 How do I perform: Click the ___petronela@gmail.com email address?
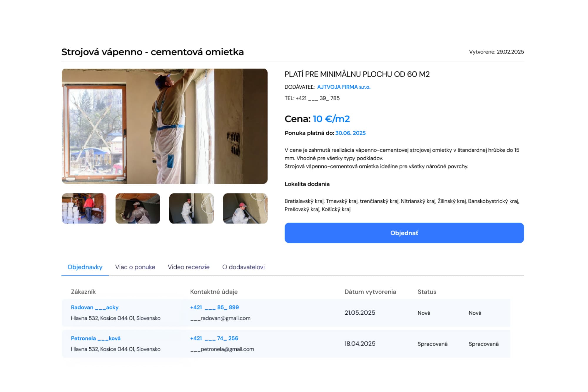click(x=222, y=349)
